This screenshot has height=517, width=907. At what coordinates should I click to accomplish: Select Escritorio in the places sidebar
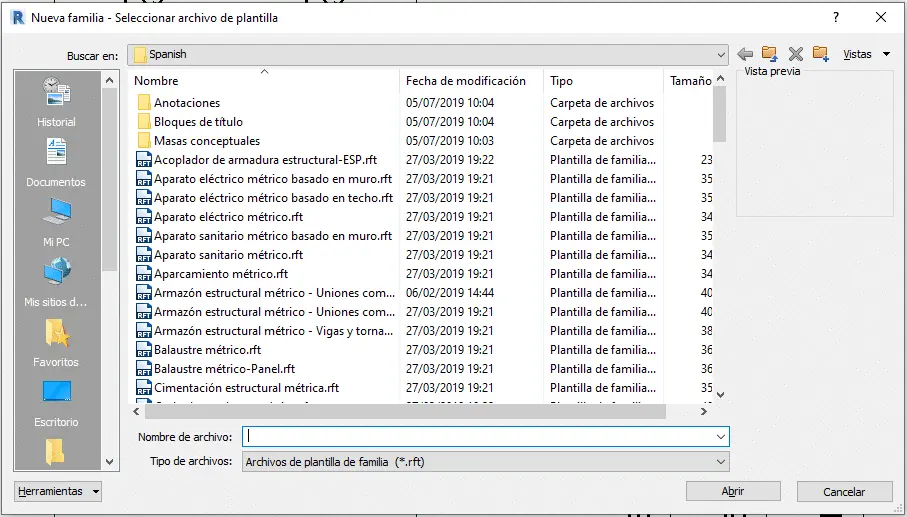56,402
